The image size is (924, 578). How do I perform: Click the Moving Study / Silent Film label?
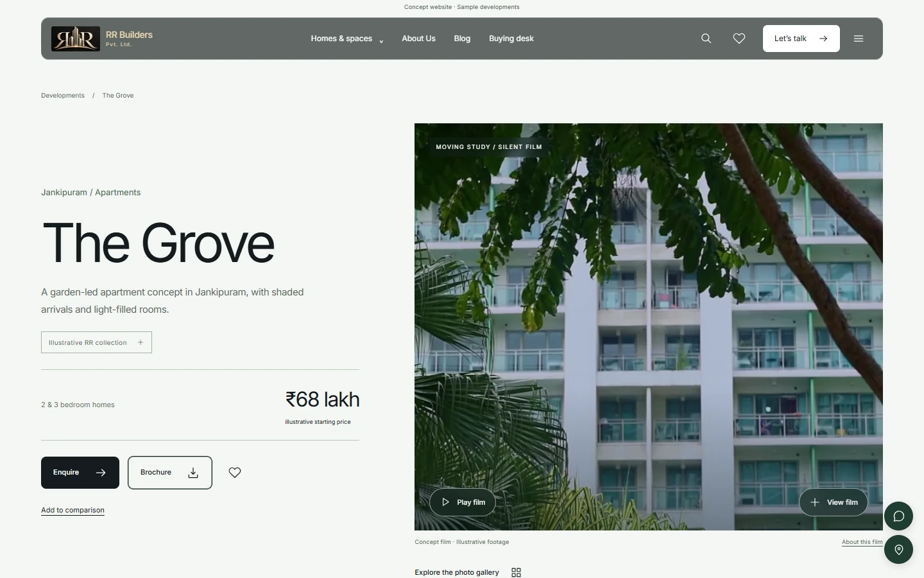click(x=489, y=147)
